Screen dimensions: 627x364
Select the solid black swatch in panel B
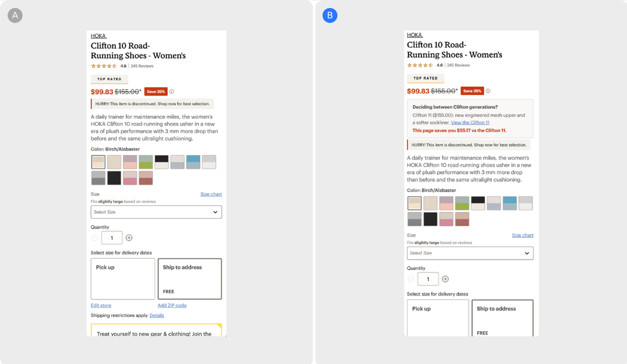pyautogui.click(x=430, y=219)
